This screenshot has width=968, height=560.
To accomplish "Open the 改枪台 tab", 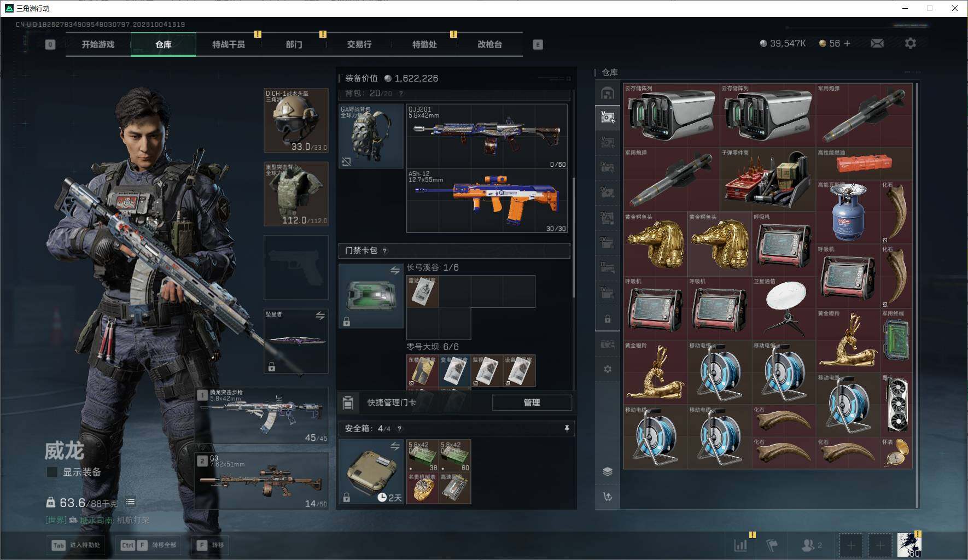I will click(489, 44).
